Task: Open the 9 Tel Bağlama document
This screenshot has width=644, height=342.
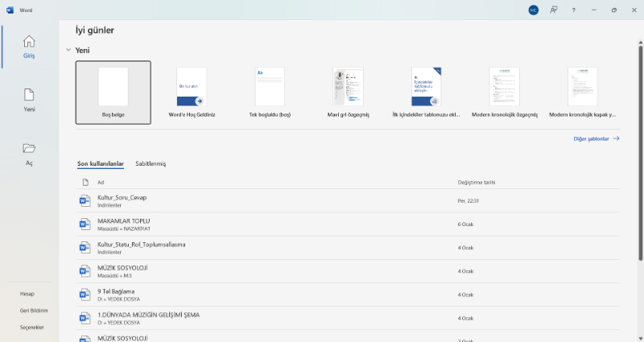Action: tap(348, 295)
